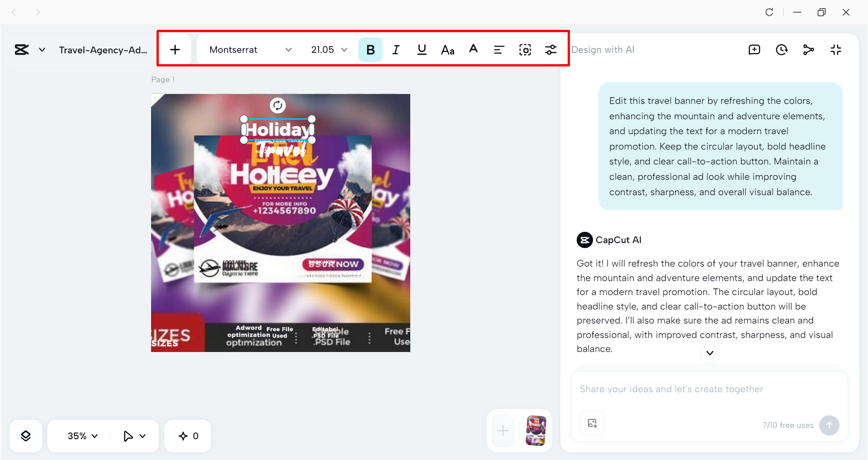Open the AI chat history
This screenshot has height=460, width=868.
click(x=782, y=50)
